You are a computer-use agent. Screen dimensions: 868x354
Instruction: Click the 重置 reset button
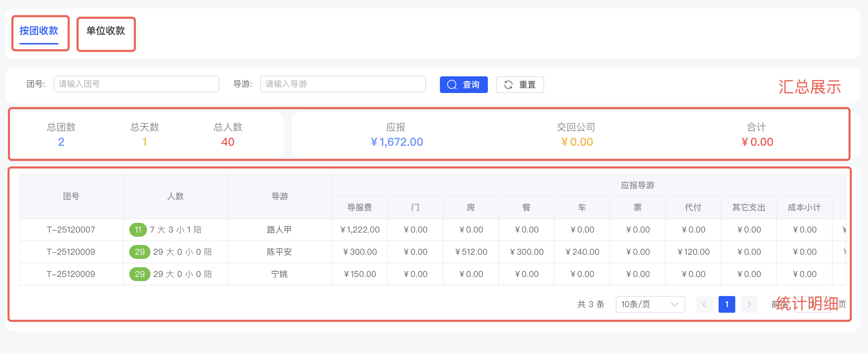click(520, 85)
